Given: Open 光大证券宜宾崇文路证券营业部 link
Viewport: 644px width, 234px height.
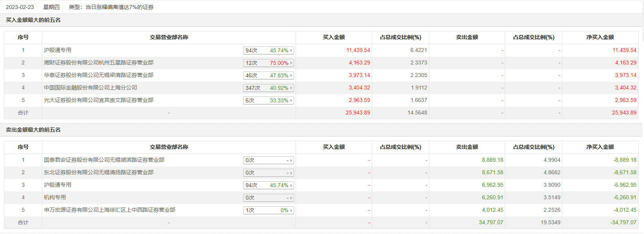Looking at the screenshot, I should [99, 100].
